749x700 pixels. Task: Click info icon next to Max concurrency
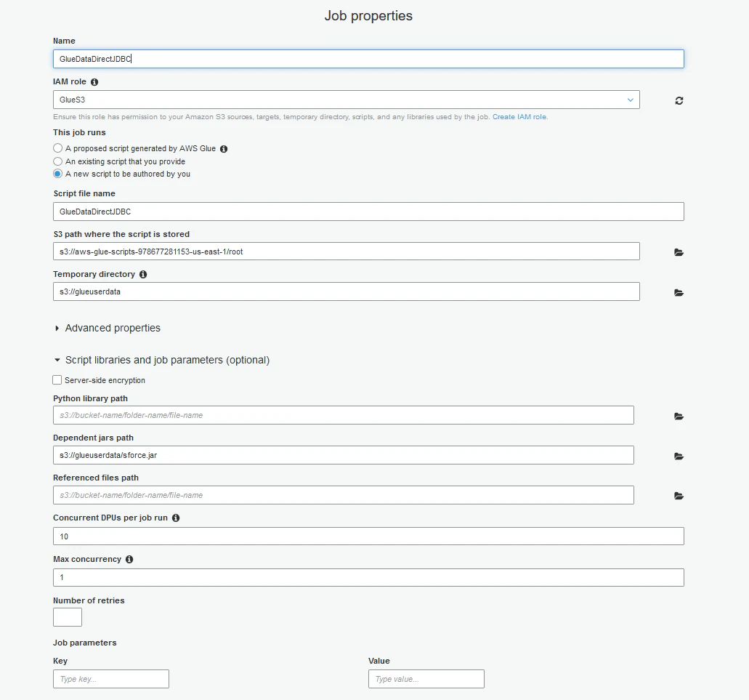[129, 560]
